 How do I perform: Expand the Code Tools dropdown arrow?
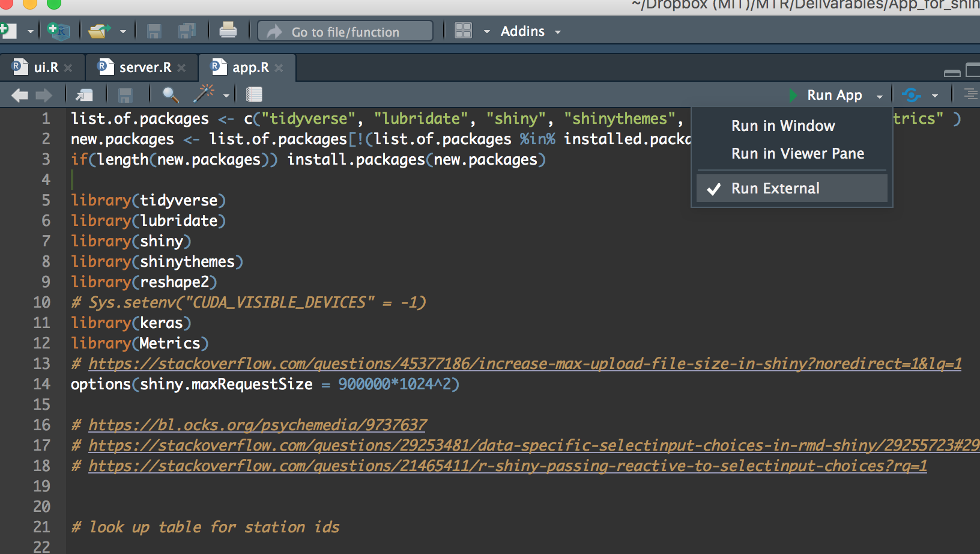pos(226,96)
